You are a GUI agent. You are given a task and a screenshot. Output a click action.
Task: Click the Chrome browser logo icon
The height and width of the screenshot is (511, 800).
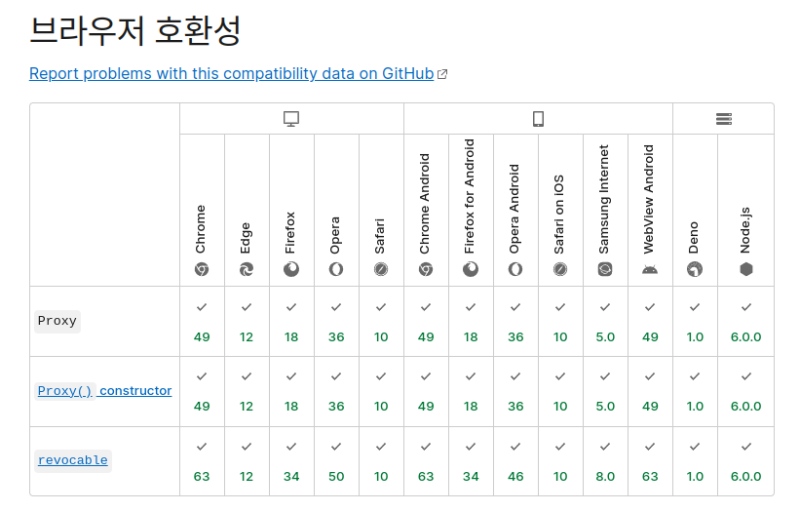201,270
